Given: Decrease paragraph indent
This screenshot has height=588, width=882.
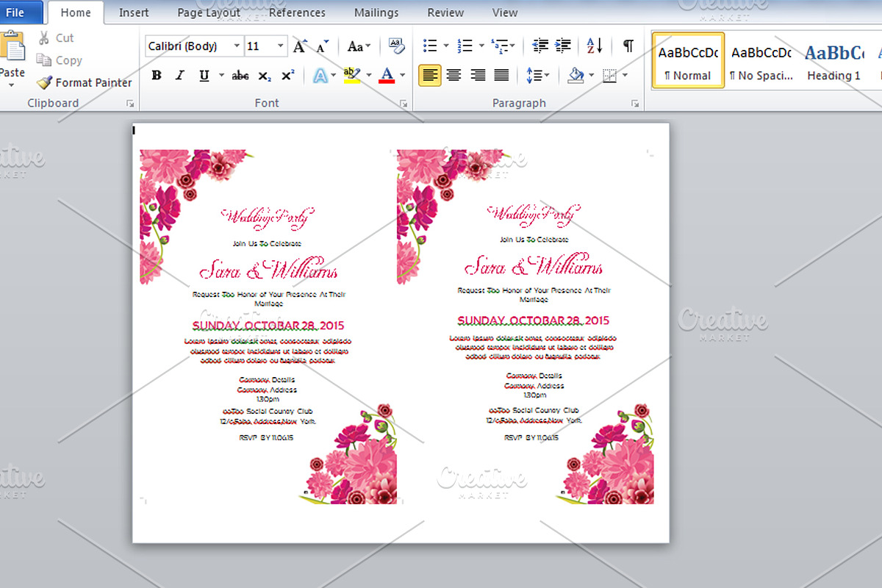Looking at the screenshot, I should click(540, 46).
